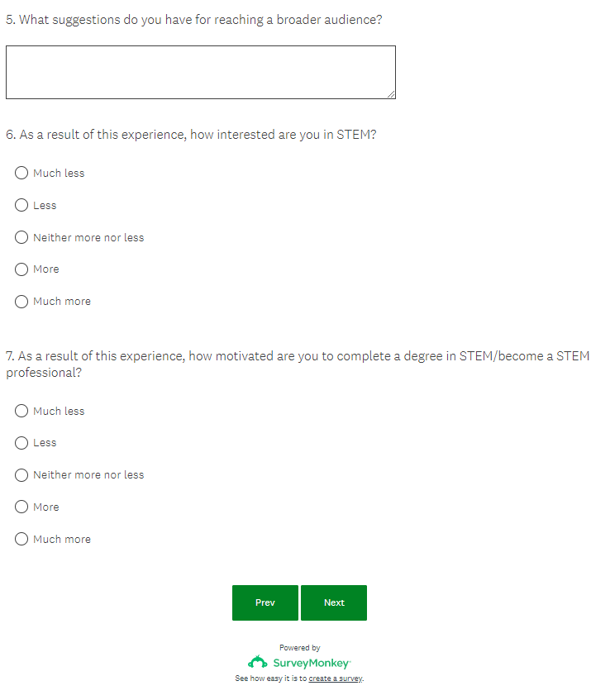The width and height of the screenshot is (610, 700).
Task: Choose 'Neither more nor less' for degree motivation
Action: [21, 475]
